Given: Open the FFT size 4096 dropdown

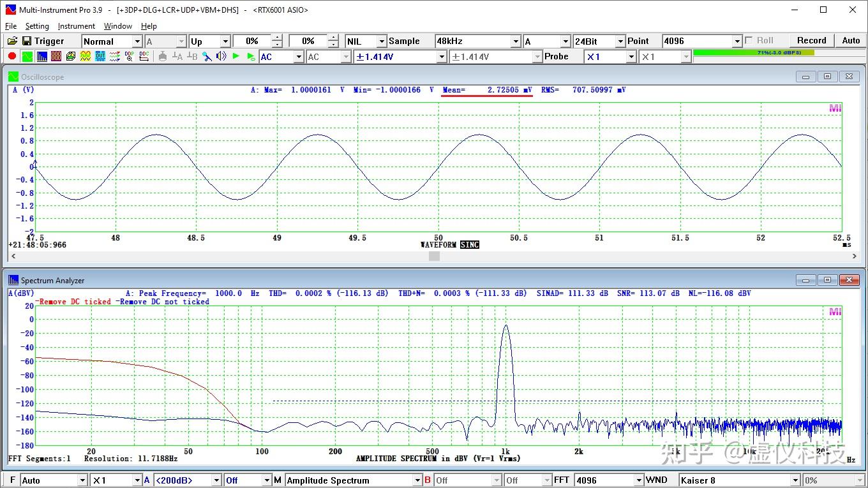Looking at the screenshot, I should click(638, 480).
